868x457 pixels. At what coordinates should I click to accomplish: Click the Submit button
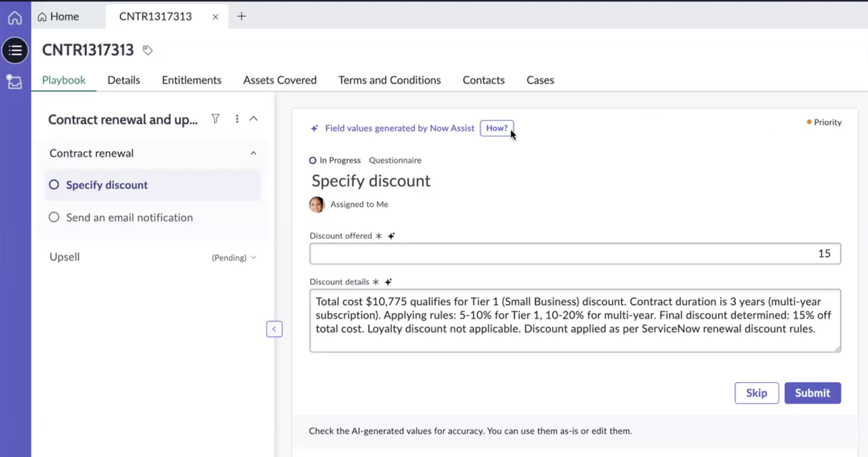[812, 393]
